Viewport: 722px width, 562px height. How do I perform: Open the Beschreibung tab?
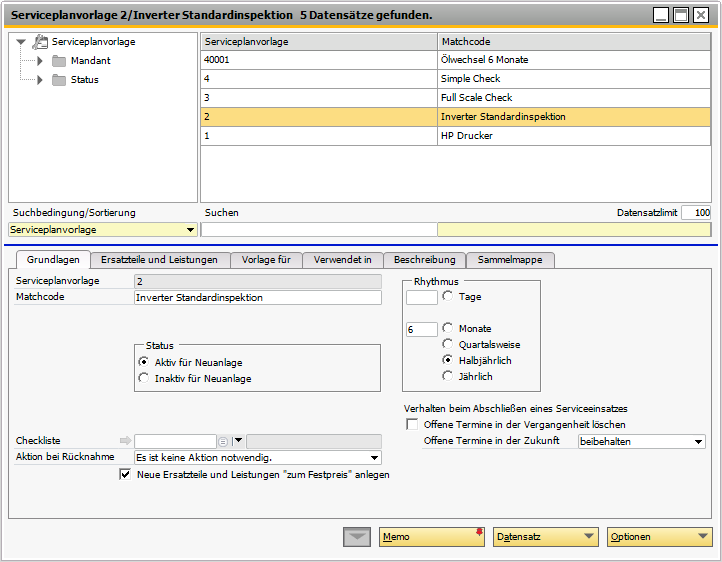coord(425,260)
